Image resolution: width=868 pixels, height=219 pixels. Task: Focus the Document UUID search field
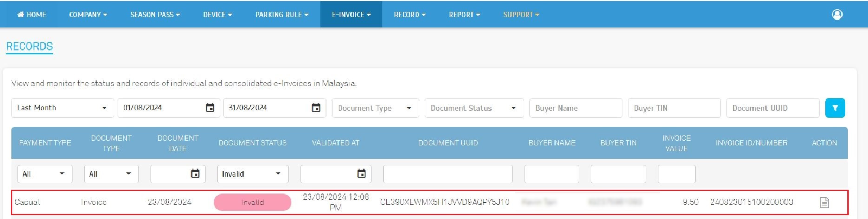coord(772,108)
